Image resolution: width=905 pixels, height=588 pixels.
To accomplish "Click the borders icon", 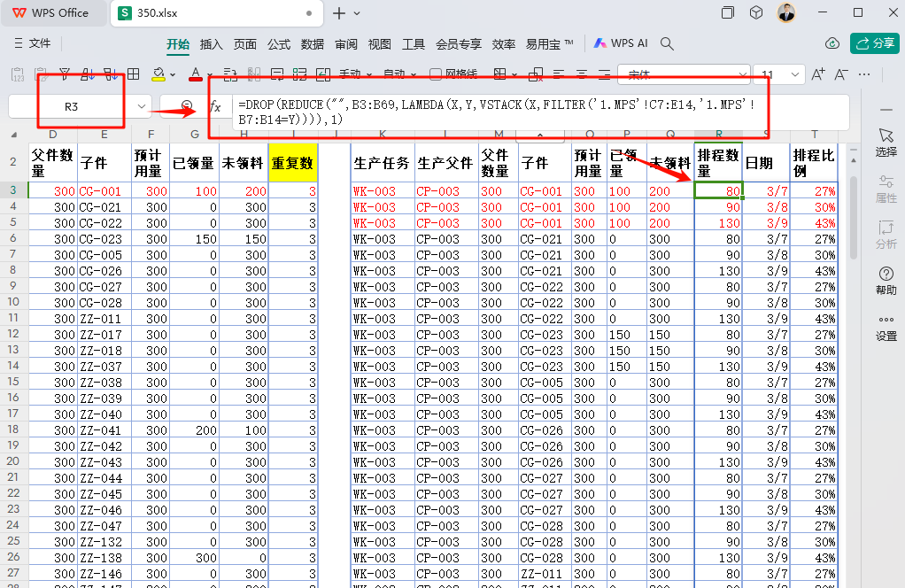I will tap(499, 74).
